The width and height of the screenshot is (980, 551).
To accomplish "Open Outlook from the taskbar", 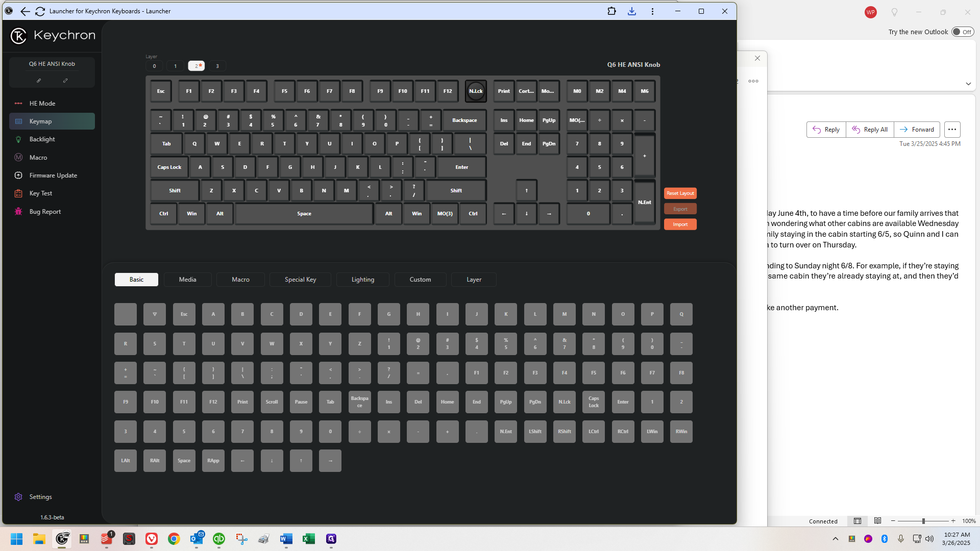I will (197, 539).
